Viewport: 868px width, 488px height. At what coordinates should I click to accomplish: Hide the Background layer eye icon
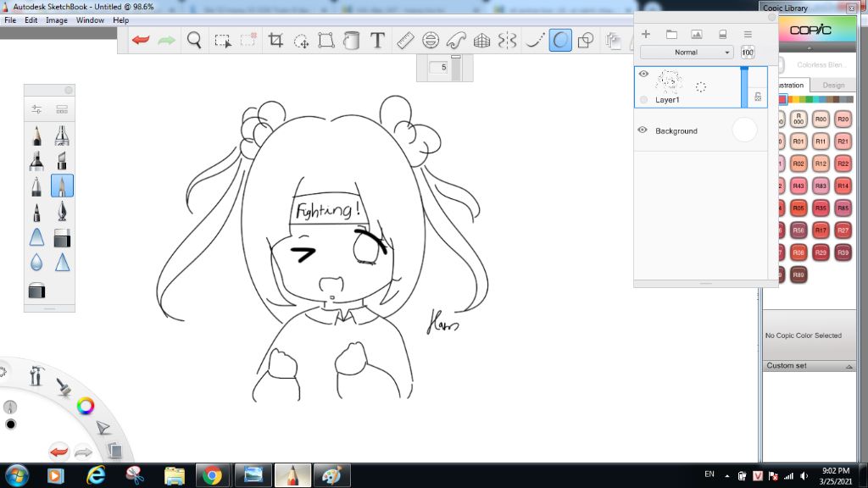(x=643, y=130)
